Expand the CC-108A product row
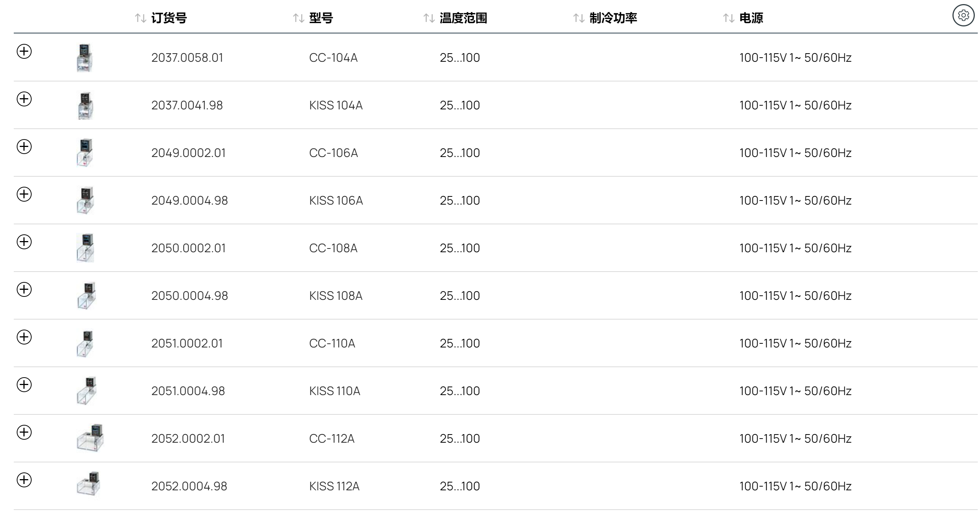The height and width of the screenshot is (513, 980). 24,242
